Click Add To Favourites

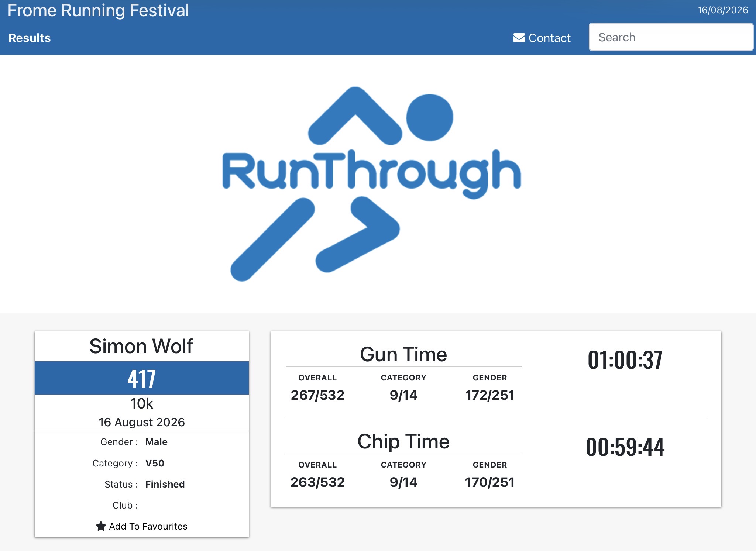tap(142, 526)
